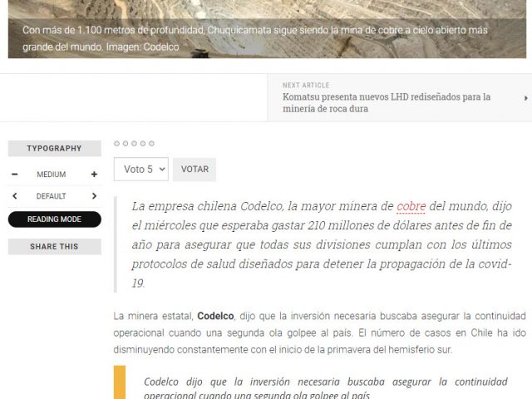This screenshot has width=532, height=399.
Task: Expand the Typography panel header
Action: click(x=54, y=148)
